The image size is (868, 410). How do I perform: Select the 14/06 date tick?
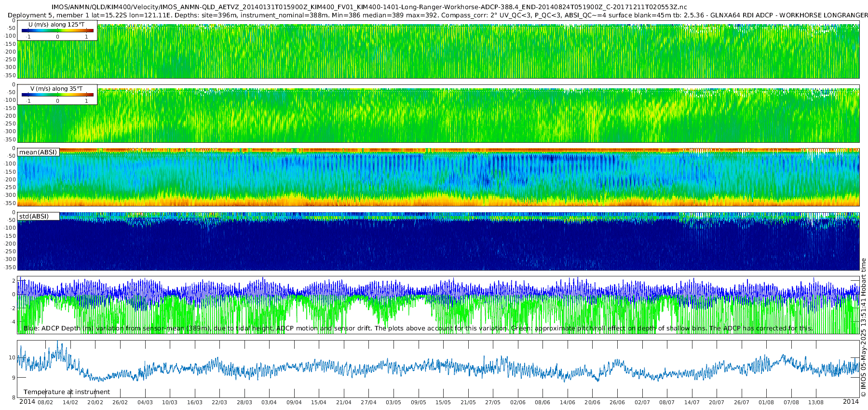pos(567,402)
